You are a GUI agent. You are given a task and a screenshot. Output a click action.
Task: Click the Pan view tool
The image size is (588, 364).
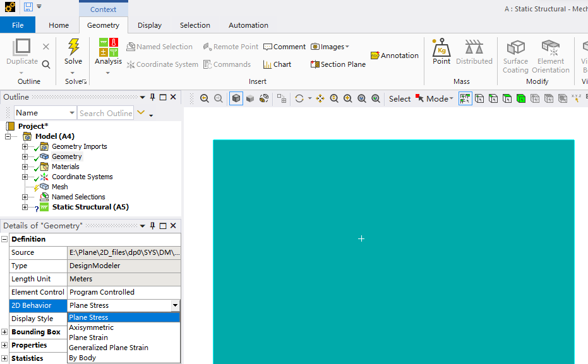coord(320,98)
